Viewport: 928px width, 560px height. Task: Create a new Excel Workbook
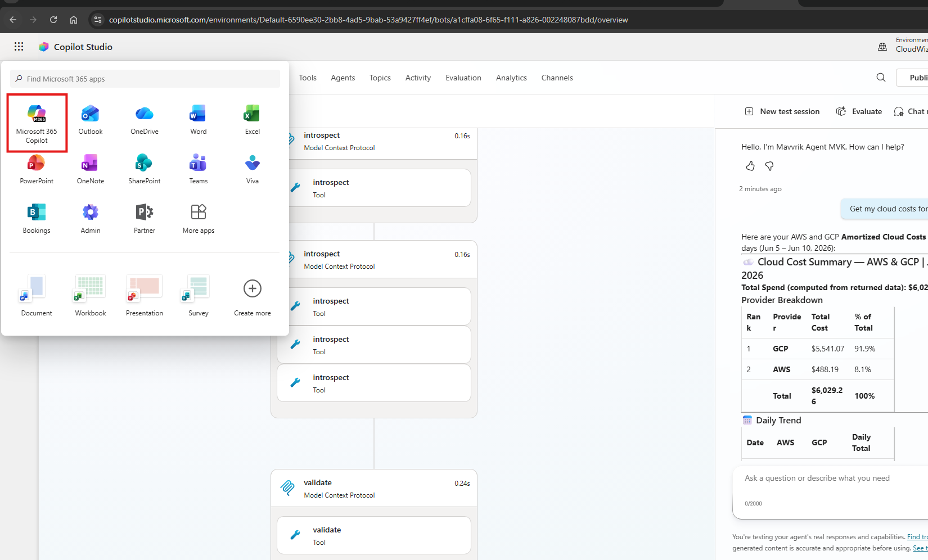coord(91,296)
